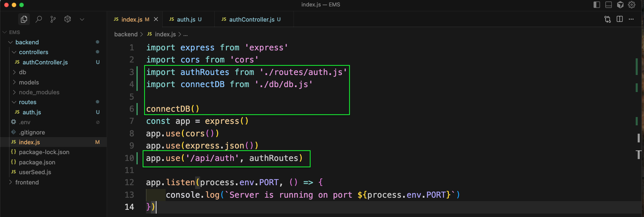Click app.listen on line 12
The width and height of the screenshot is (644, 217).
point(170,183)
